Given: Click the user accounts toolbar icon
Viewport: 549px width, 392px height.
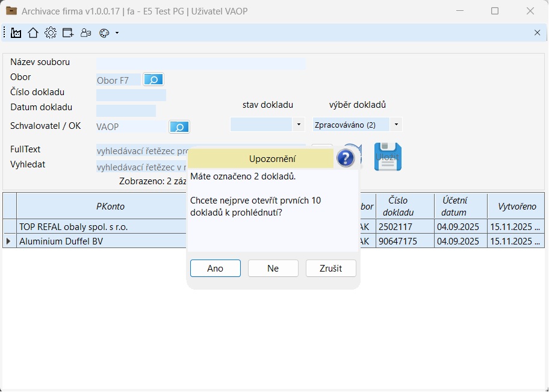Looking at the screenshot, I should click(x=85, y=33).
